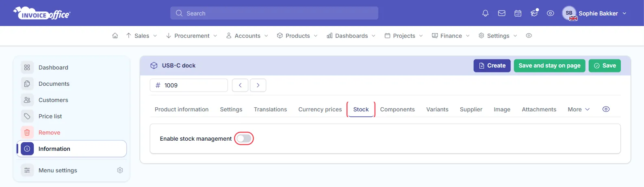Image resolution: width=644 pixels, height=187 pixels.
Task: Select Information in the sidebar
Action: coord(72,149)
